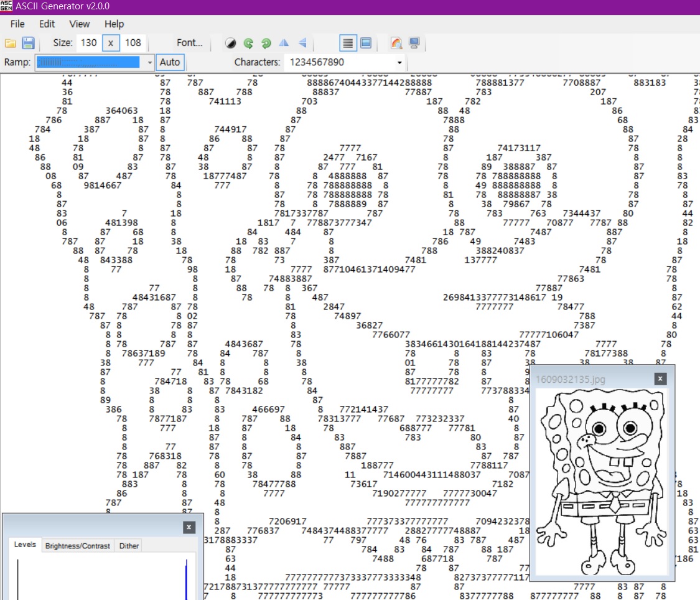Viewport: 700px width, 600px height.
Task: Select the text lines view icon
Action: coord(347,43)
